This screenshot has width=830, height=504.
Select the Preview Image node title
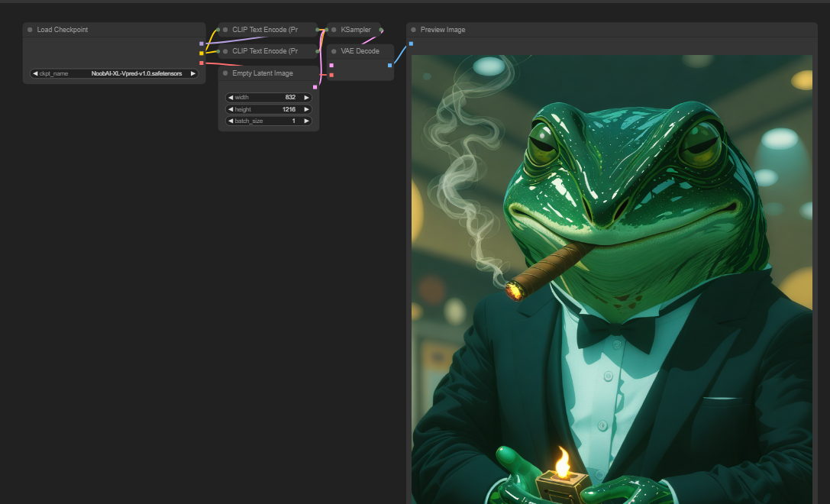(443, 30)
